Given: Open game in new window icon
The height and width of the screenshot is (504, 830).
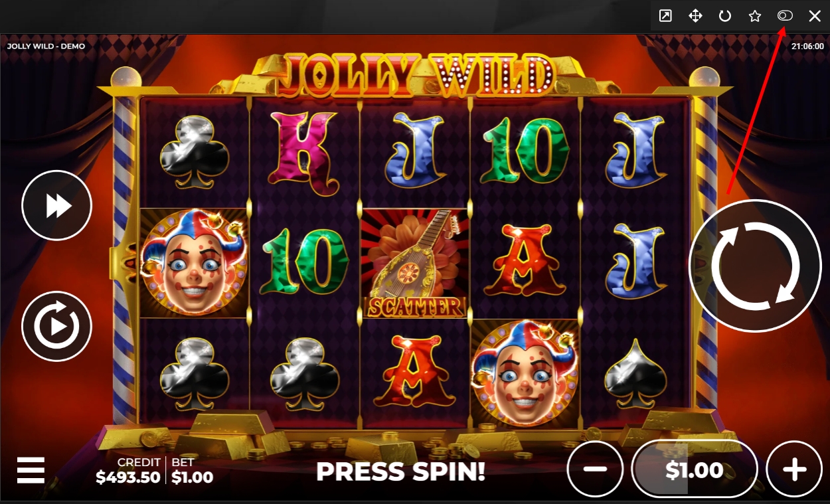Looking at the screenshot, I should tap(665, 16).
